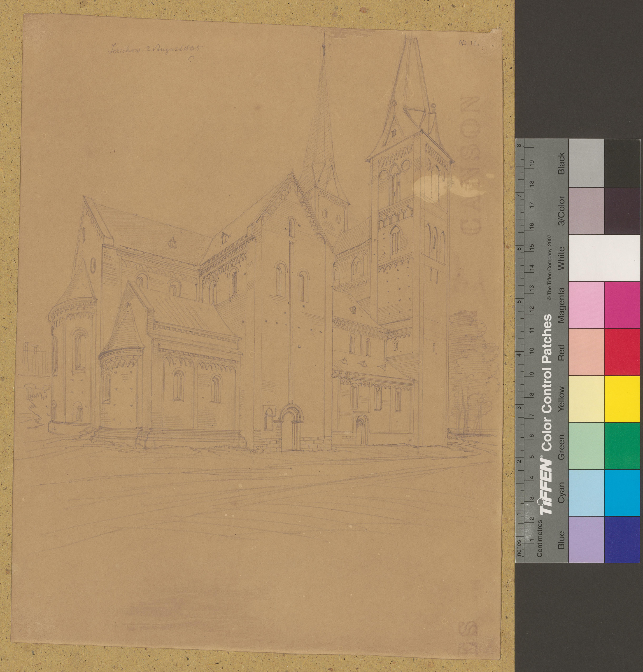Select the saturated green color patch
This screenshot has height=672, width=643.
point(622,446)
